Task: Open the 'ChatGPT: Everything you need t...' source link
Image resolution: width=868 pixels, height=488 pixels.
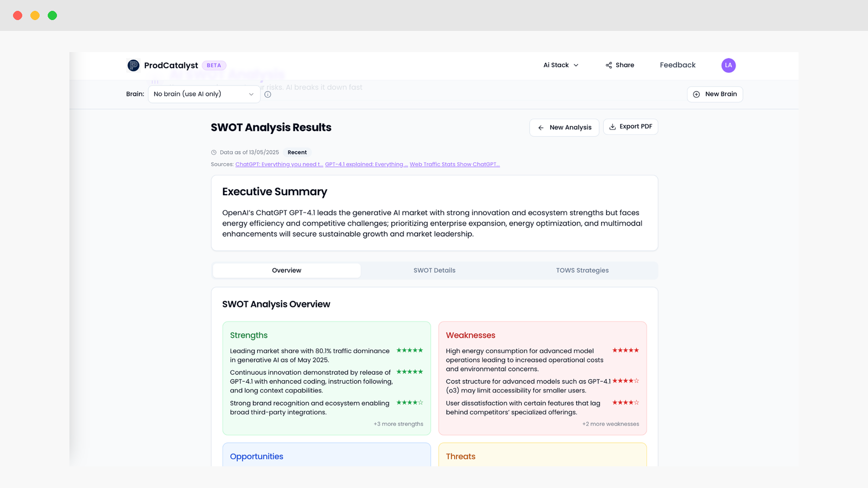Action: [x=279, y=164]
